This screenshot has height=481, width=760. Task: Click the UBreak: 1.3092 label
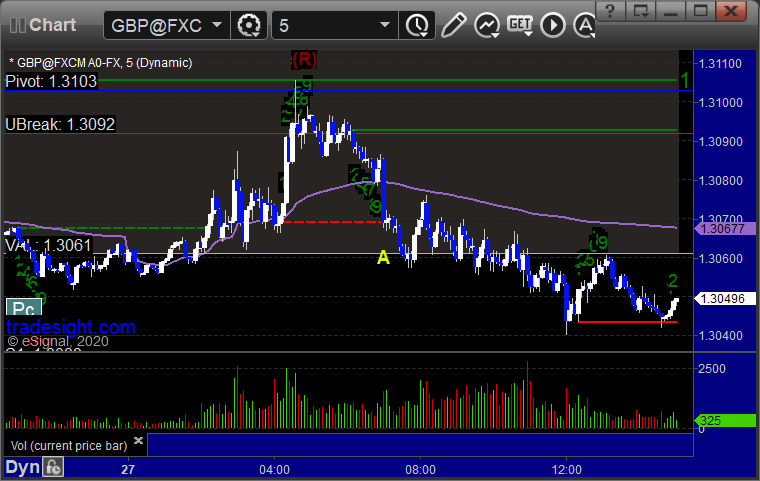tap(60, 125)
